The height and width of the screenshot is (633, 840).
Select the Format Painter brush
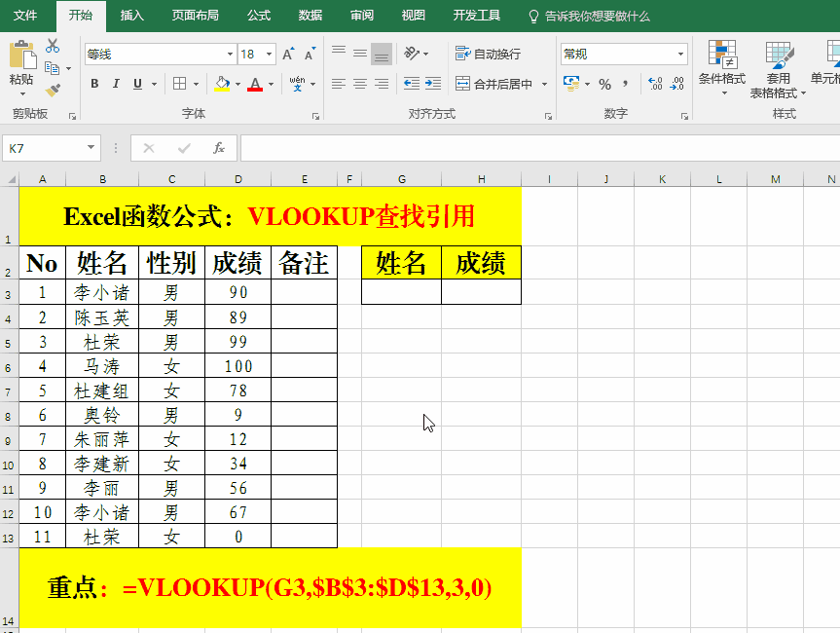point(53,90)
